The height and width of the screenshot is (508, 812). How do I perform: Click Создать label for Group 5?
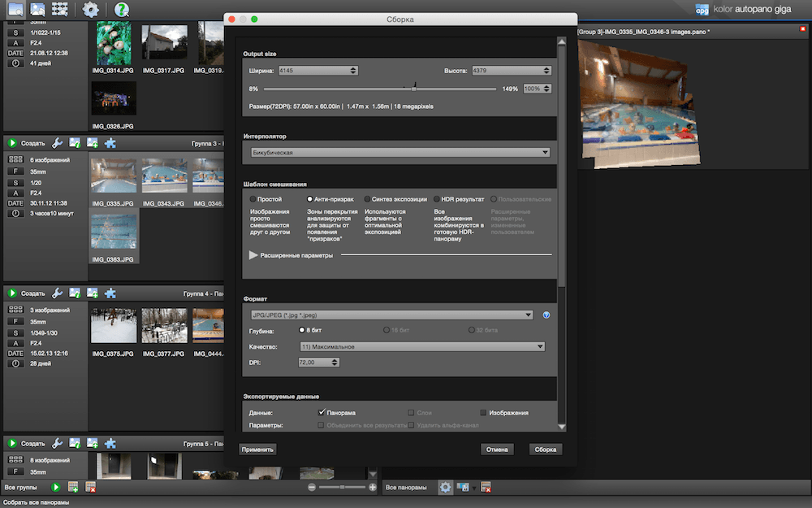point(32,445)
